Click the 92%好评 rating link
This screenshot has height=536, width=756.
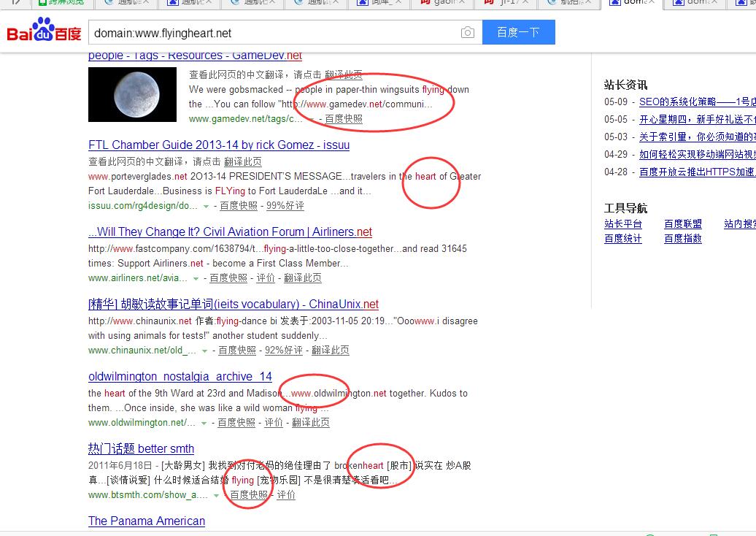pyautogui.click(x=283, y=351)
